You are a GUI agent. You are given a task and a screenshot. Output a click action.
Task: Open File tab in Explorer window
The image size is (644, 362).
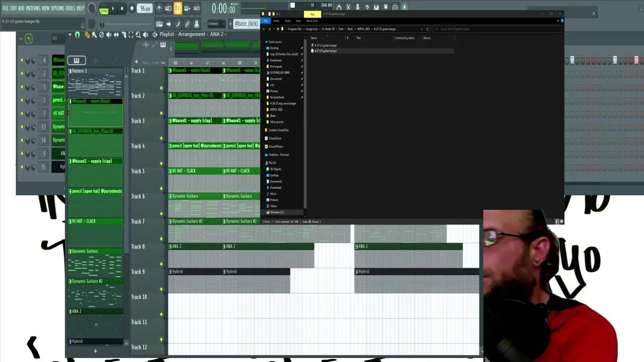point(266,21)
